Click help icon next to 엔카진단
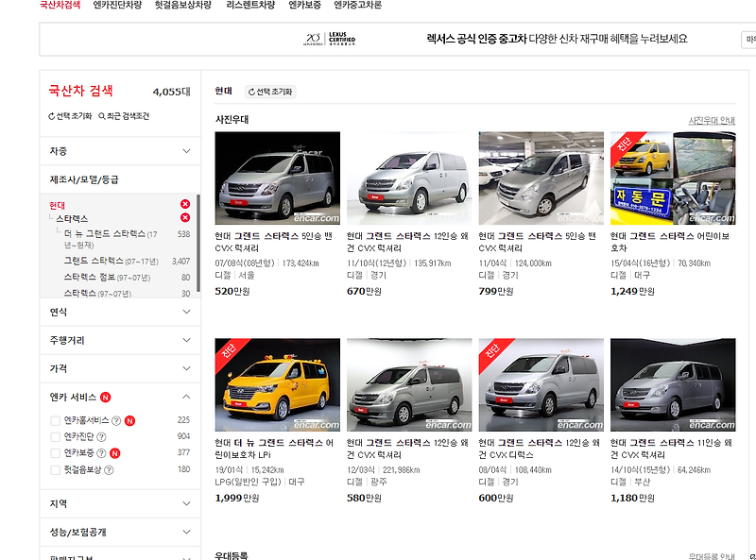756x560 pixels. pos(101,437)
